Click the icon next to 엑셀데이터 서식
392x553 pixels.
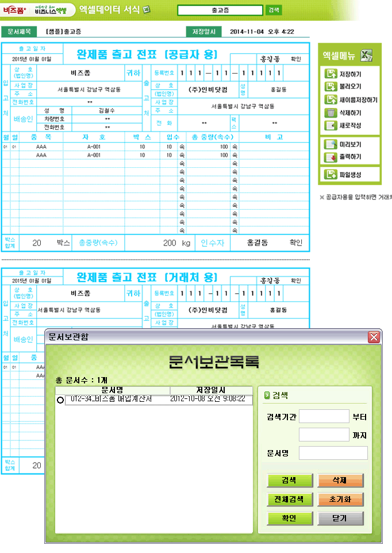(x=147, y=10)
